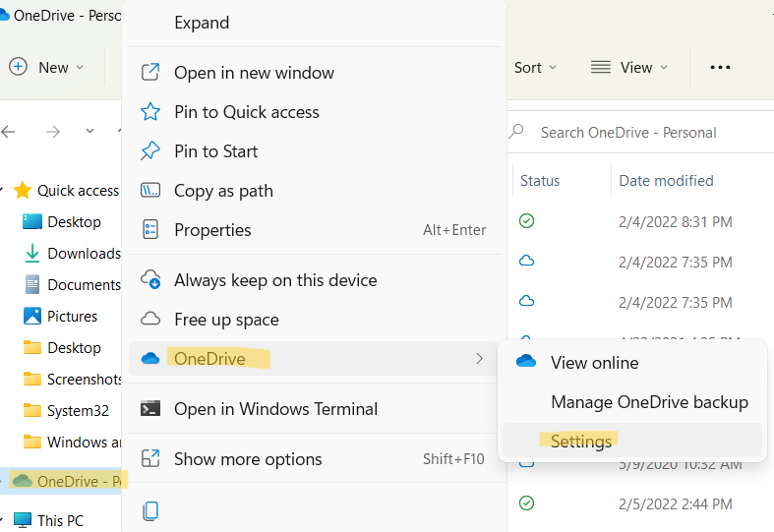This screenshot has height=532, width=774.
Task: Open Properties from the context menu
Action: pyautogui.click(x=314, y=230)
